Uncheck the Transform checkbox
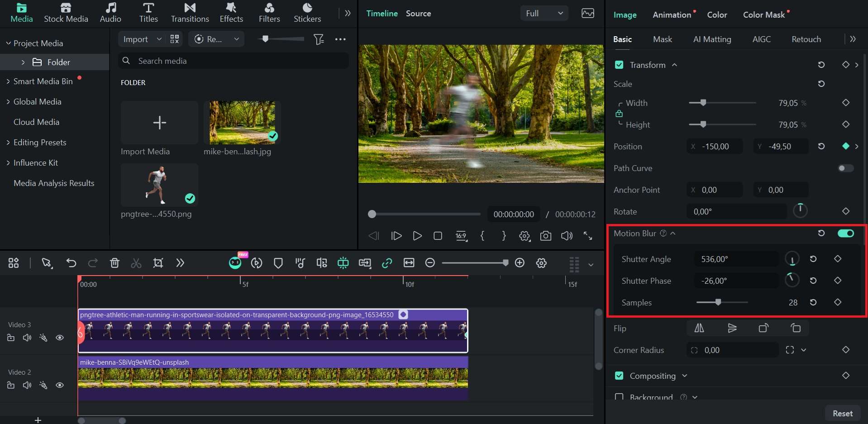The width and height of the screenshot is (868, 424). [619, 65]
